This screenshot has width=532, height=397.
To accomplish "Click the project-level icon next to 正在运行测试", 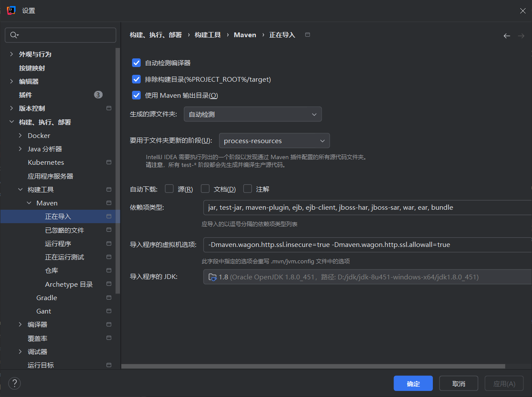I will point(109,257).
